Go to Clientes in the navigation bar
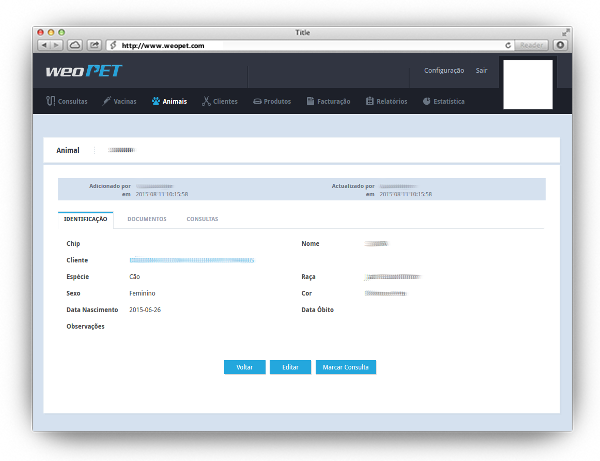The height and width of the screenshot is (461, 600). click(220, 101)
